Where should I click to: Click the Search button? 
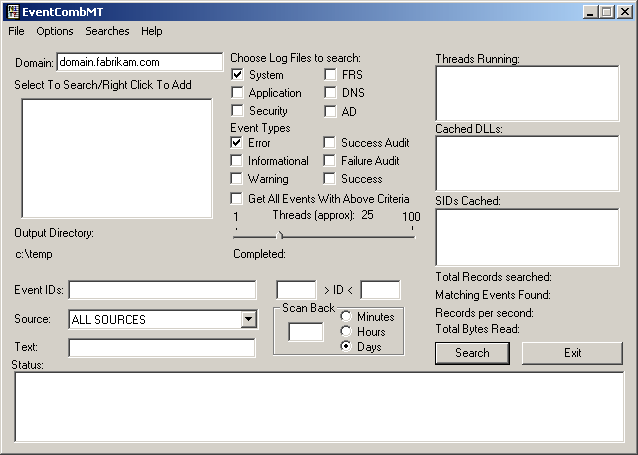[x=472, y=353]
